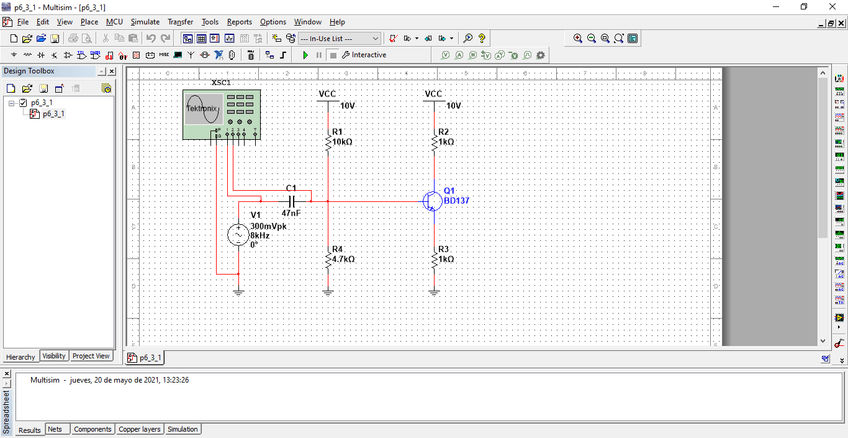Viewport: 848px width, 438px height.
Task: Click the zoom in magnifier icon
Action: [x=578, y=38]
